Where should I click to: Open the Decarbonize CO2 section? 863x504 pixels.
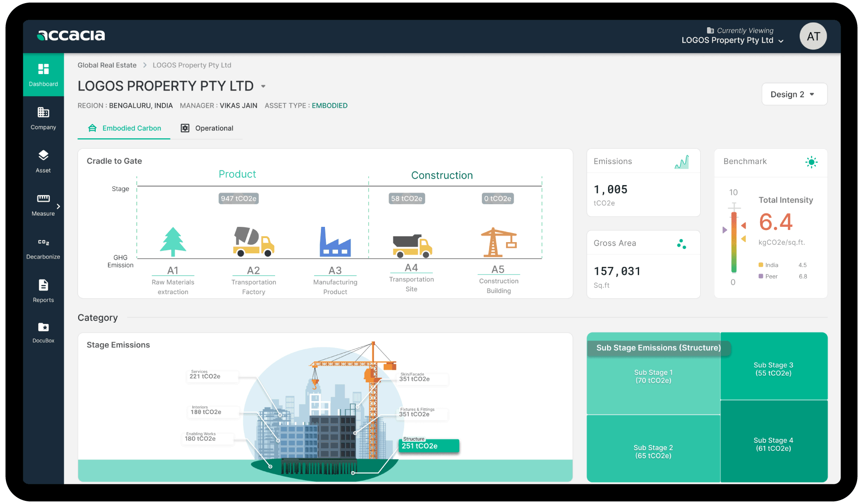(43, 248)
